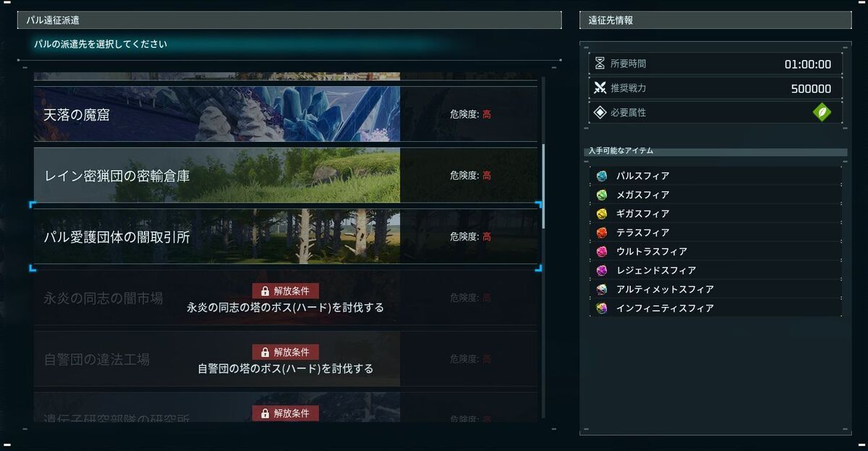Select パル愛護団体の闇取引所 destination
The image size is (868, 451).
pos(286,236)
